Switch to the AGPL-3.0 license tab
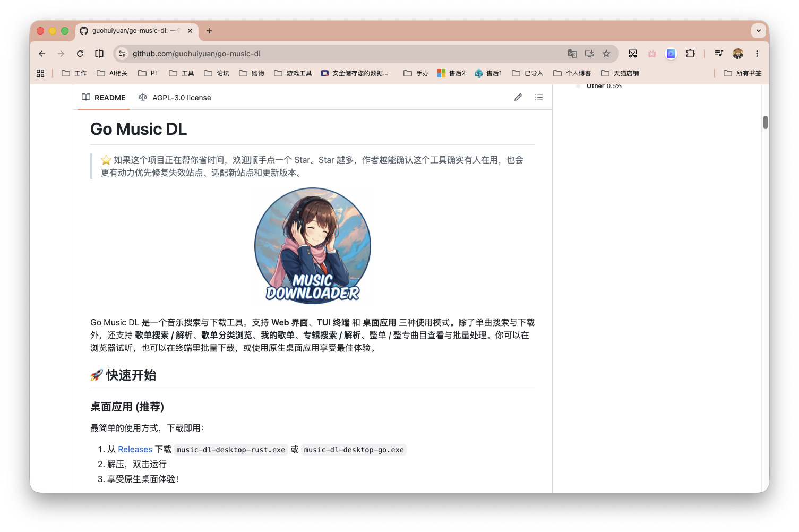This screenshot has width=799, height=532. (175, 98)
